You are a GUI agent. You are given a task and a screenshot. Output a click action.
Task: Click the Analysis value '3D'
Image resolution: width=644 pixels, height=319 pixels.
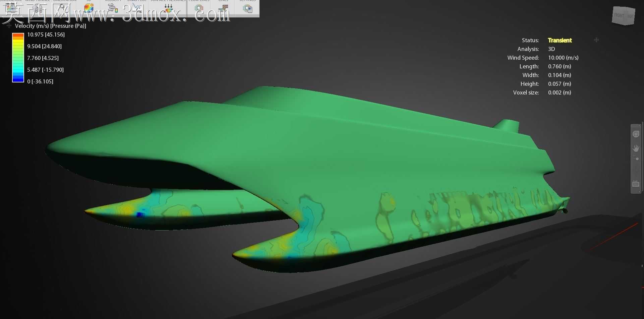(551, 49)
